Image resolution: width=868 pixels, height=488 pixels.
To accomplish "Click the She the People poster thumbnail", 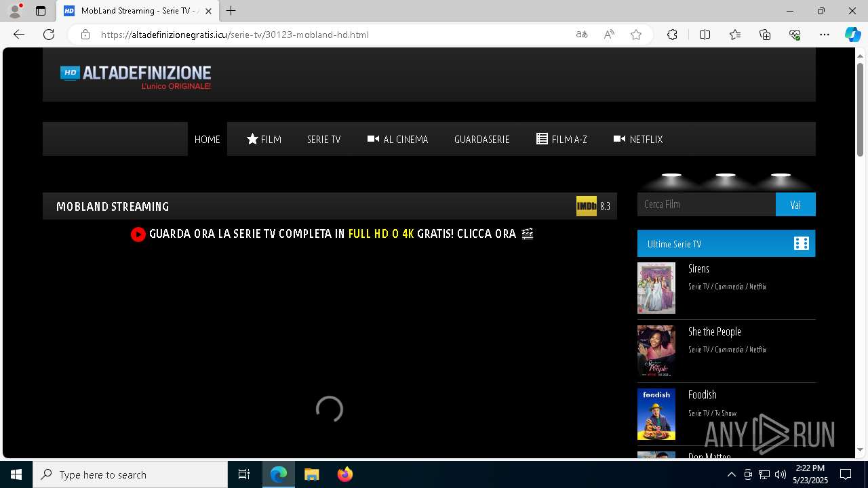I will point(656,351).
